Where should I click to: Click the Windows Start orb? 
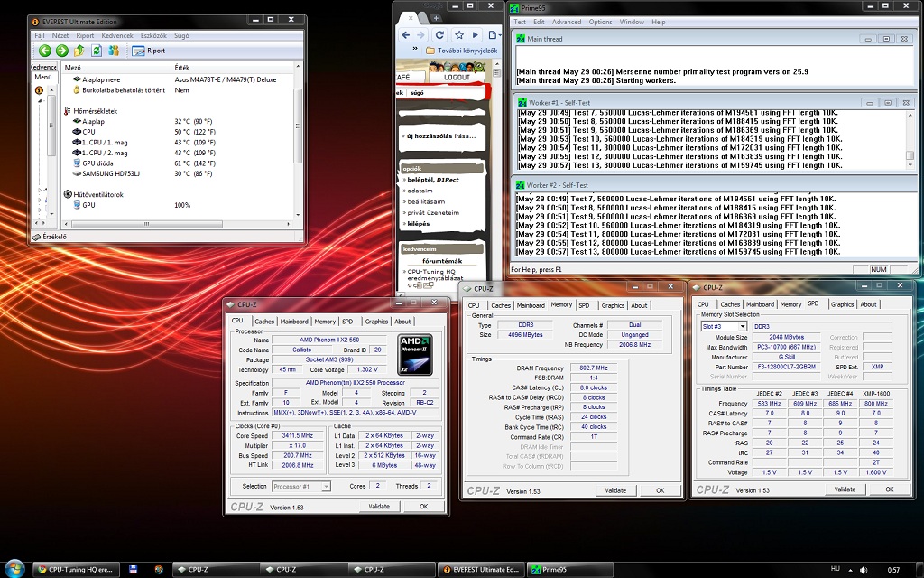(x=14, y=569)
